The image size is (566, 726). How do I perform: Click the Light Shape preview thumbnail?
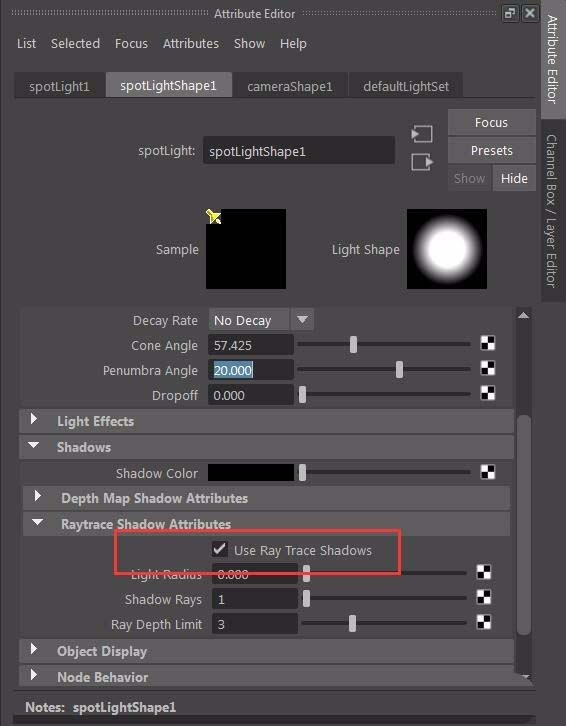tap(447, 249)
